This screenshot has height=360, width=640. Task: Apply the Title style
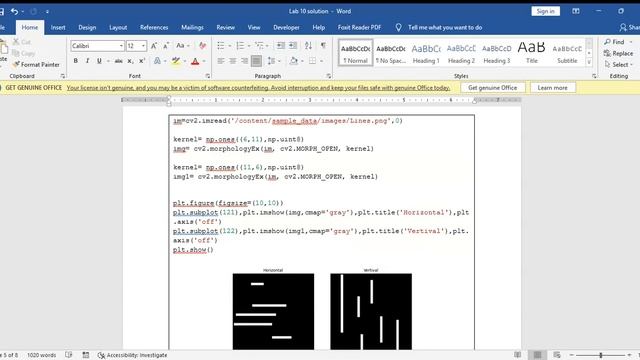[x=531, y=53]
